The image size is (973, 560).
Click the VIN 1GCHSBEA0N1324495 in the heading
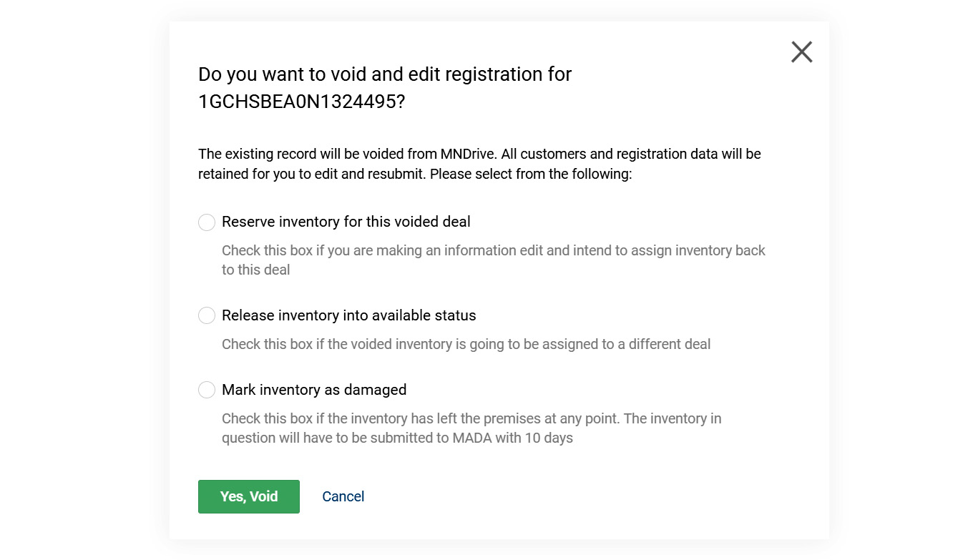pyautogui.click(x=300, y=102)
